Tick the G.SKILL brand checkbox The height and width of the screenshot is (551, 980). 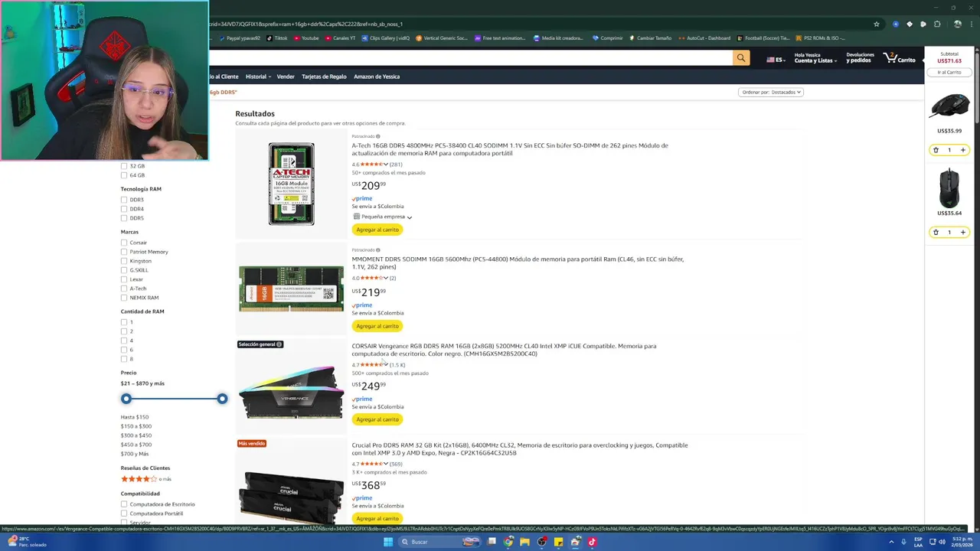pyautogui.click(x=124, y=270)
